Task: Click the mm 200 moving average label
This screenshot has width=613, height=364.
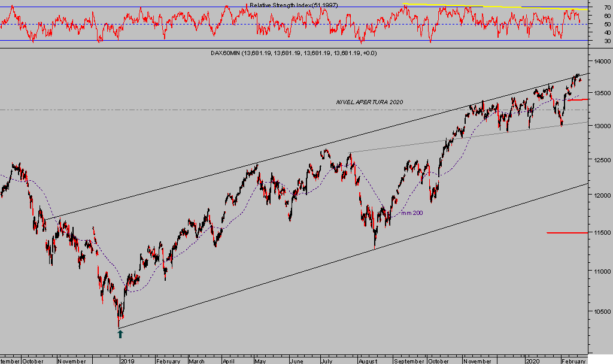Action: (x=412, y=213)
